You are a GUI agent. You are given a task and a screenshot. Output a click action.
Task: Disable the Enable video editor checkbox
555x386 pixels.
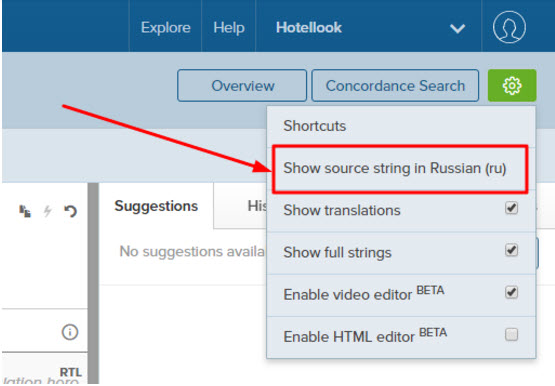tap(511, 292)
